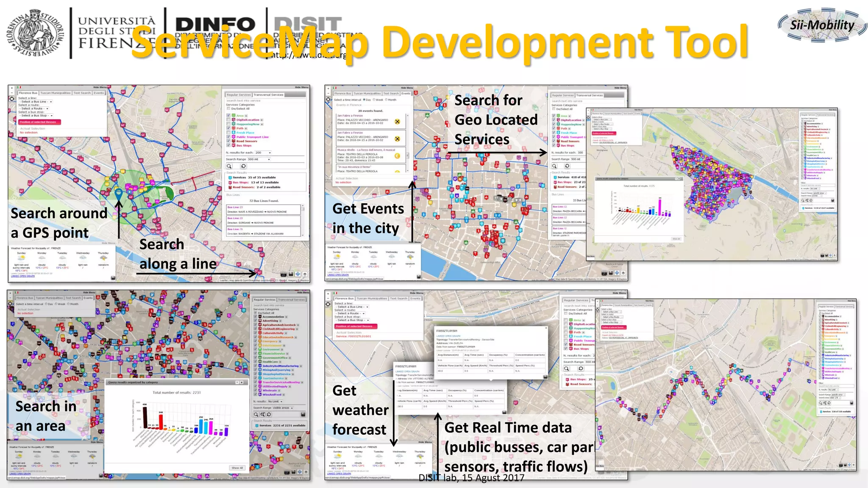Open the visible areas Search Range dropdown
Viewport: 868px width, 488px height.
click(x=283, y=408)
